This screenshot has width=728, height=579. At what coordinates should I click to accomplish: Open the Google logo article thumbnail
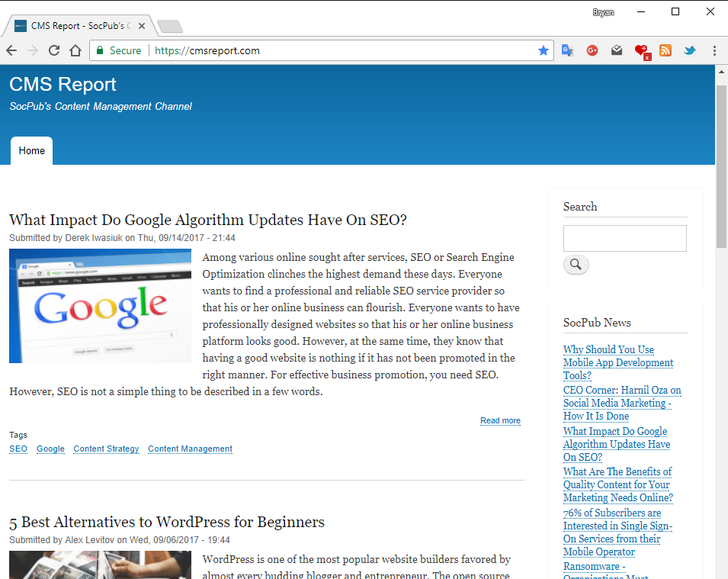click(100, 305)
